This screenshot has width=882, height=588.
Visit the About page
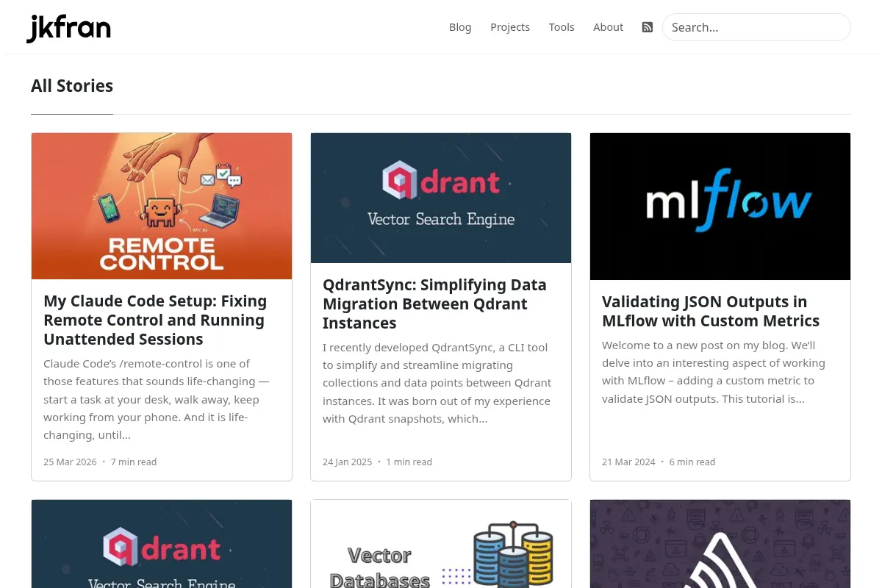tap(608, 27)
